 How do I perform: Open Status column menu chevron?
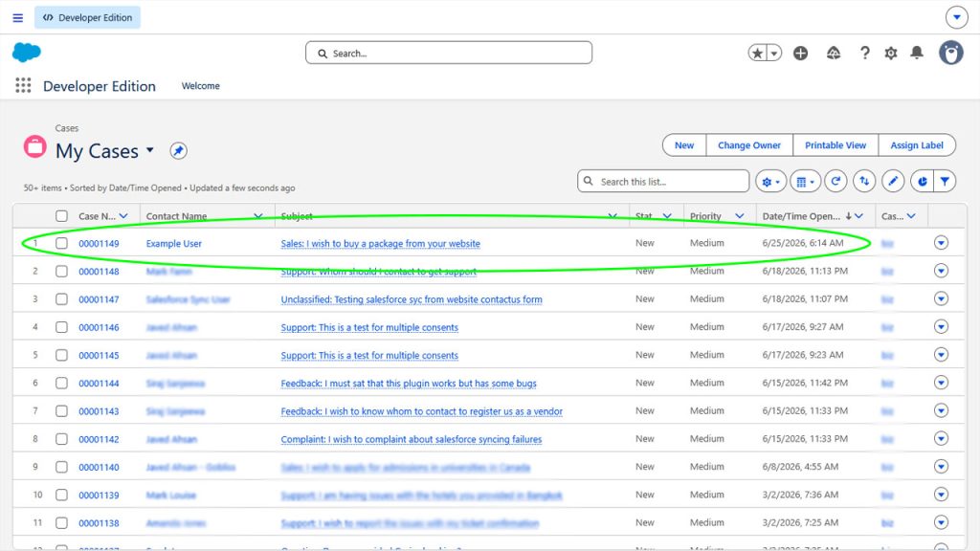point(667,216)
